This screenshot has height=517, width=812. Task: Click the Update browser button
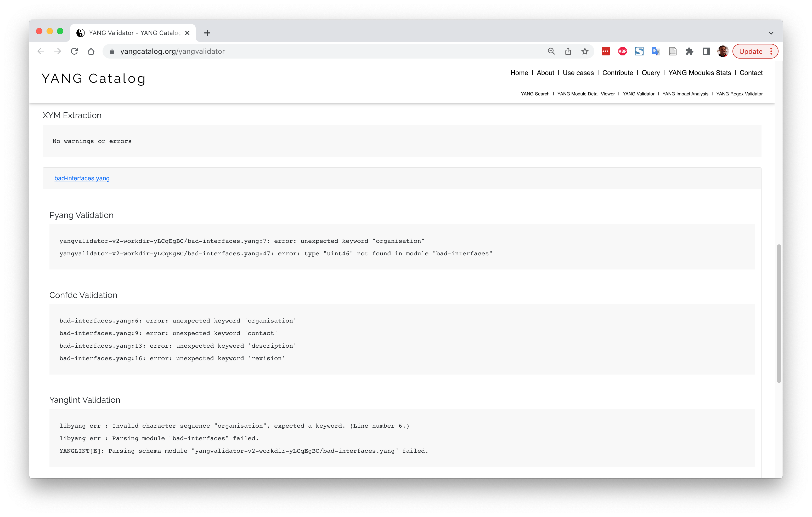point(751,51)
